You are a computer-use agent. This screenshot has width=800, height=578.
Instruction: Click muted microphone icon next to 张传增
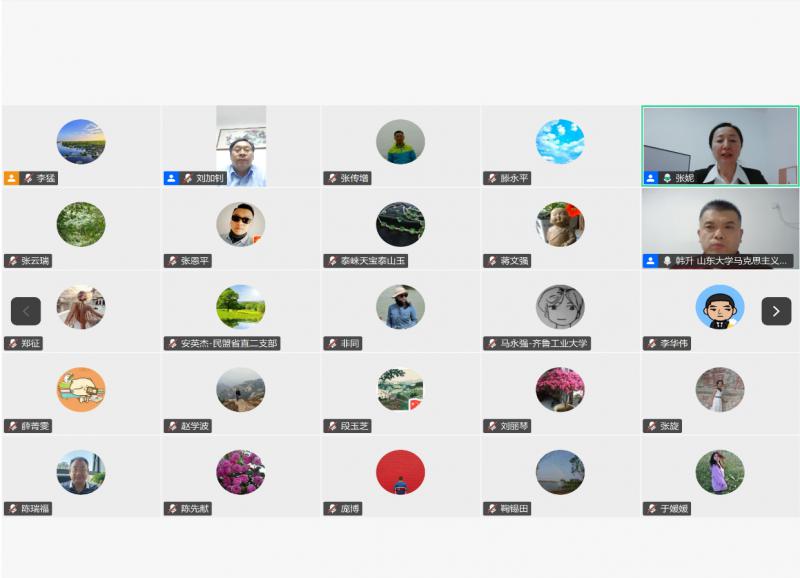point(332,178)
